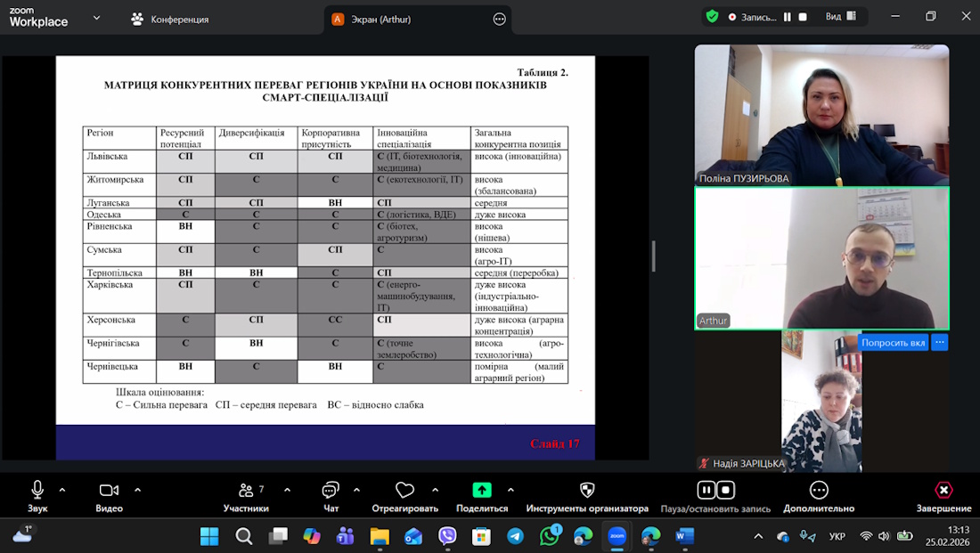Viewport: 980px width, 553px height.
Task: Click the green encryption shield icon
Action: click(x=712, y=16)
